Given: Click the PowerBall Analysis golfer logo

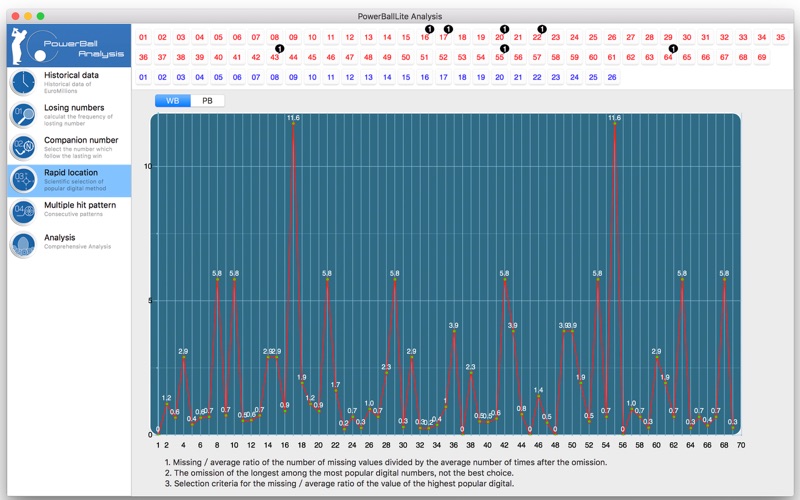Looking at the screenshot, I should tap(69, 46).
